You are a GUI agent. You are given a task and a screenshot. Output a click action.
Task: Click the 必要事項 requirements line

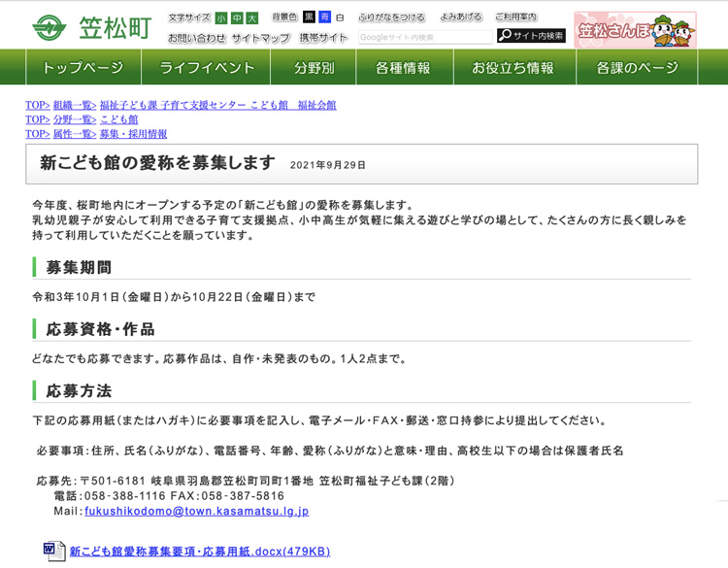[x=330, y=451]
